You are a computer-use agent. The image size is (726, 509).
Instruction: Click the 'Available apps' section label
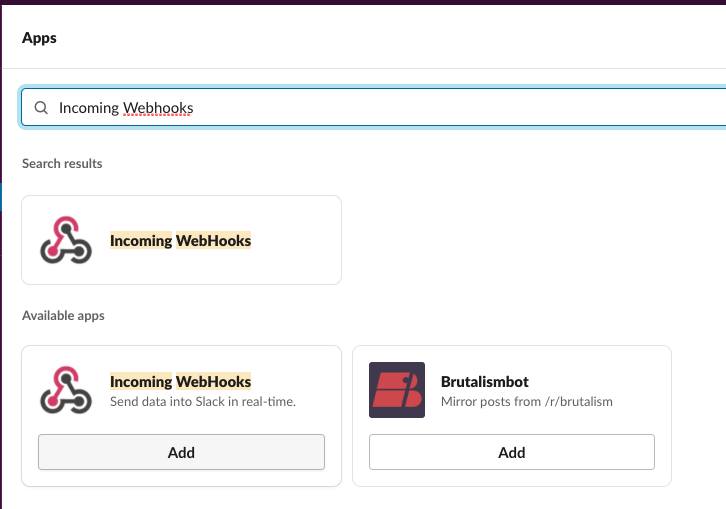(x=63, y=315)
